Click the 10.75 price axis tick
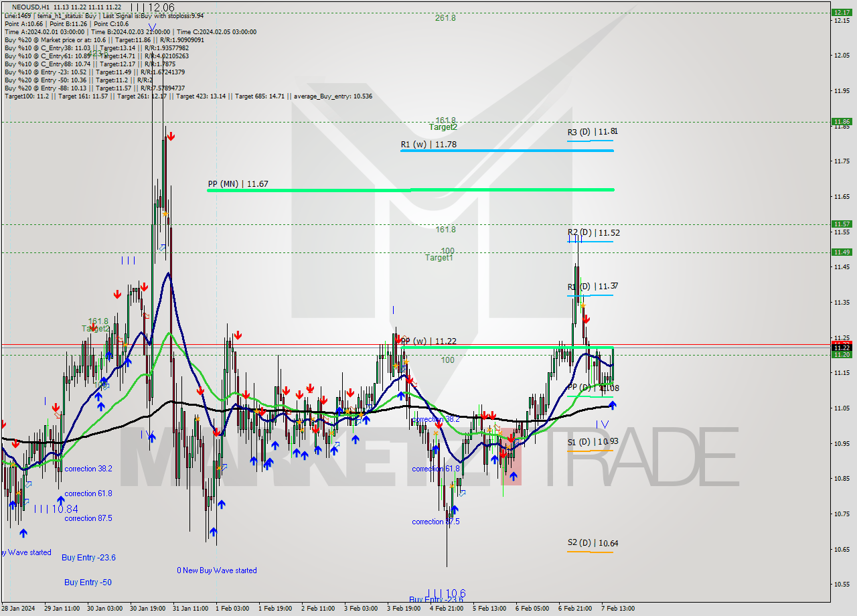 pos(842,514)
